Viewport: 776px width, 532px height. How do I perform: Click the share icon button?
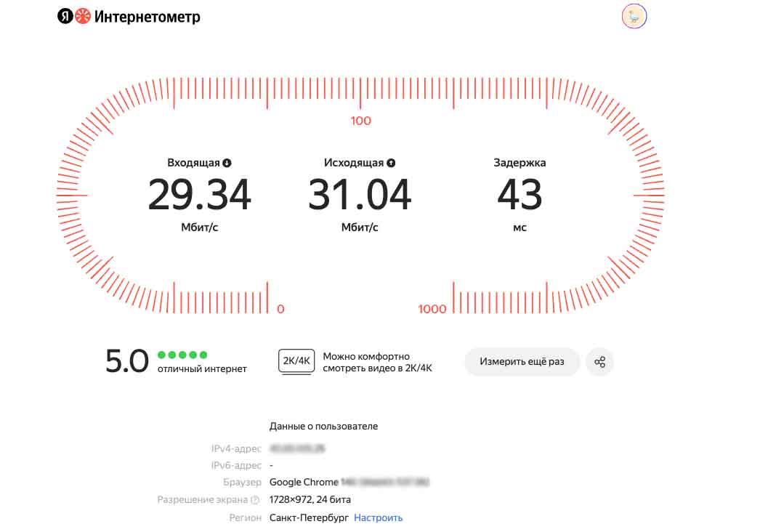599,362
